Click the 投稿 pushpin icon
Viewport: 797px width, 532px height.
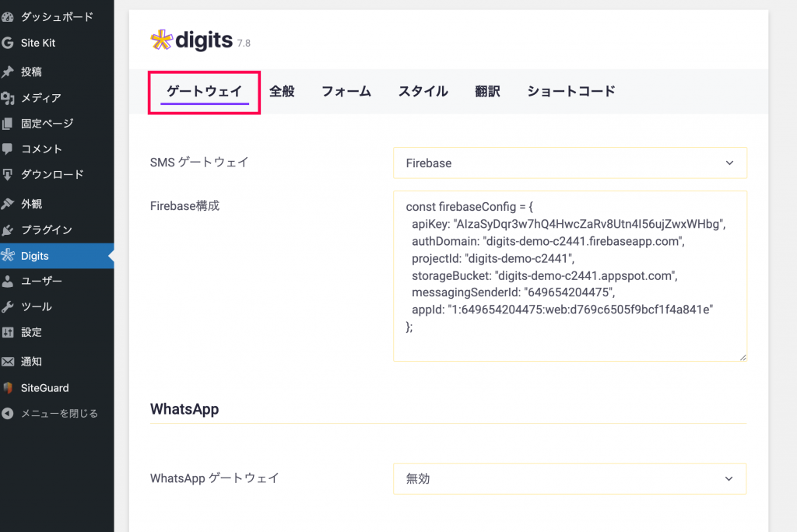8,72
